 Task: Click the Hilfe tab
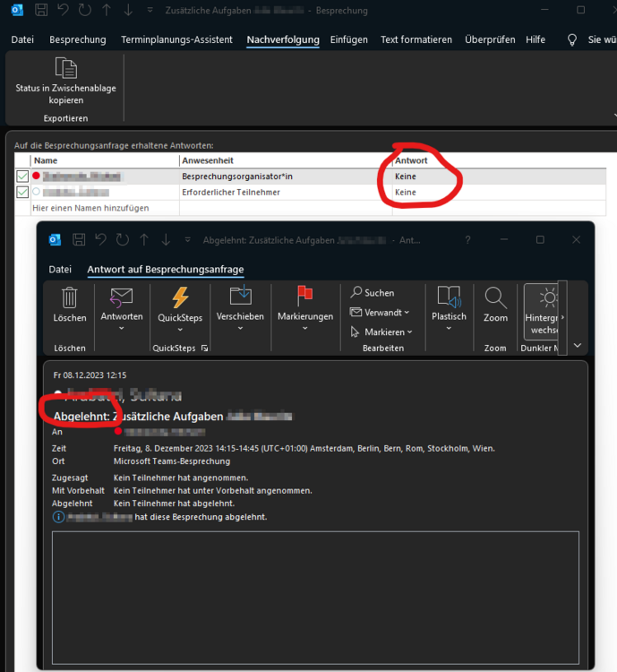pyautogui.click(x=536, y=40)
